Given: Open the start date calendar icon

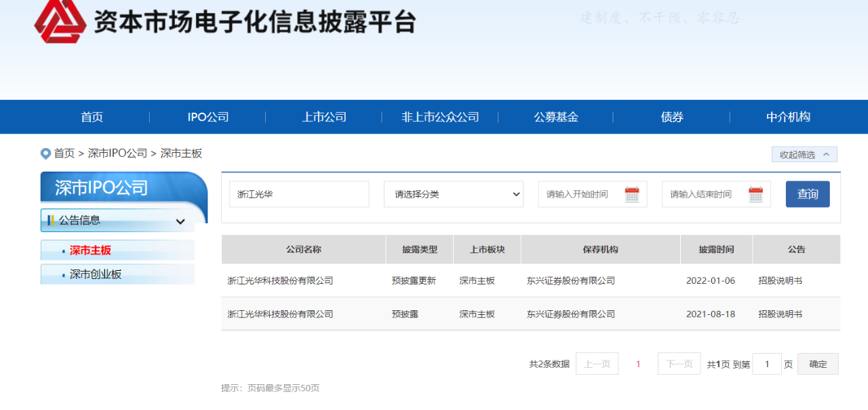Looking at the screenshot, I should 632,195.
